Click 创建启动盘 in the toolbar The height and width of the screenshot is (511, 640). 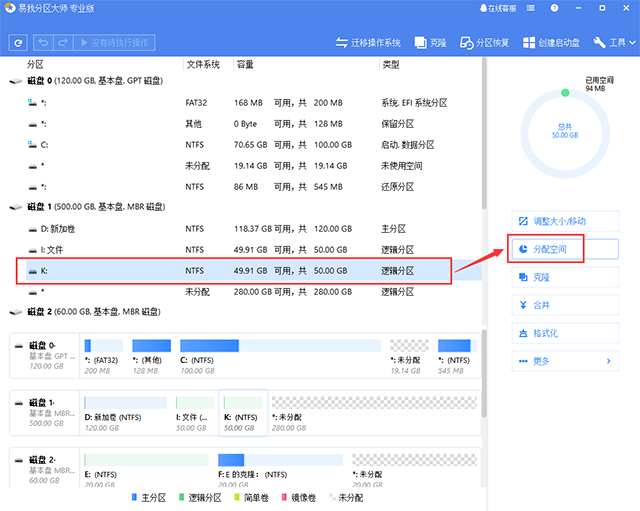(x=551, y=43)
